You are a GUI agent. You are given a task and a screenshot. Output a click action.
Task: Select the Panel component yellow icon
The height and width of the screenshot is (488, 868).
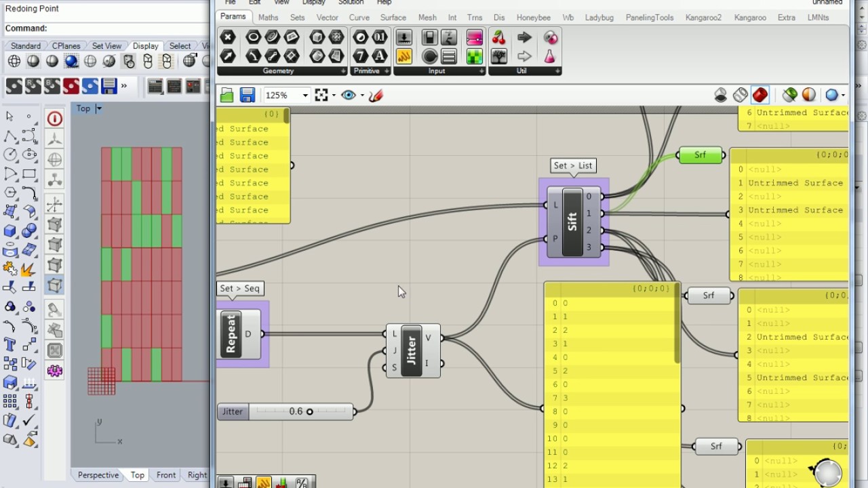[404, 56]
